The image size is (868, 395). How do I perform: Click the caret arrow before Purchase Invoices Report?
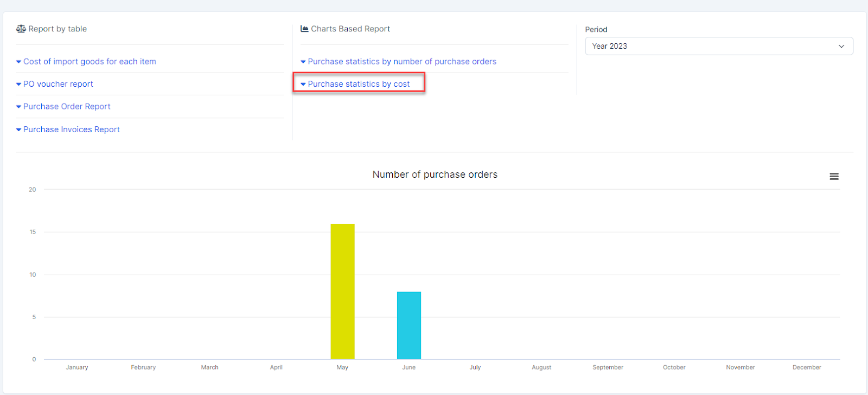pyautogui.click(x=19, y=130)
